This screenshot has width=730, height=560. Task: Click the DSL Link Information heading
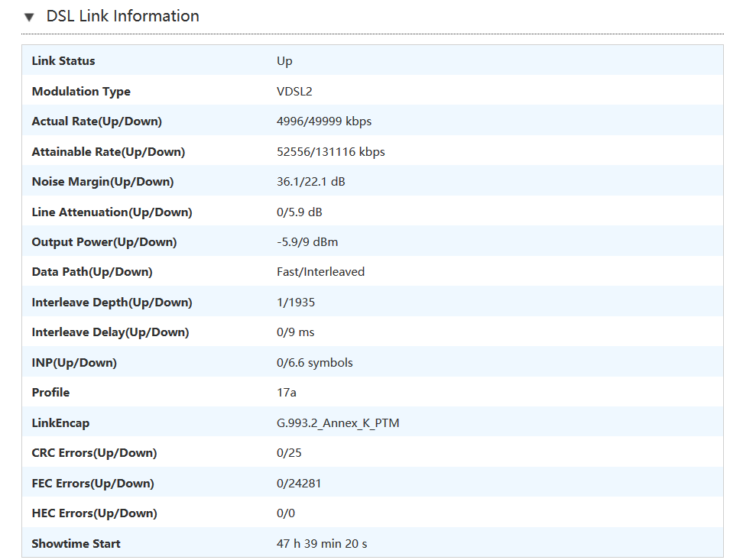click(122, 16)
